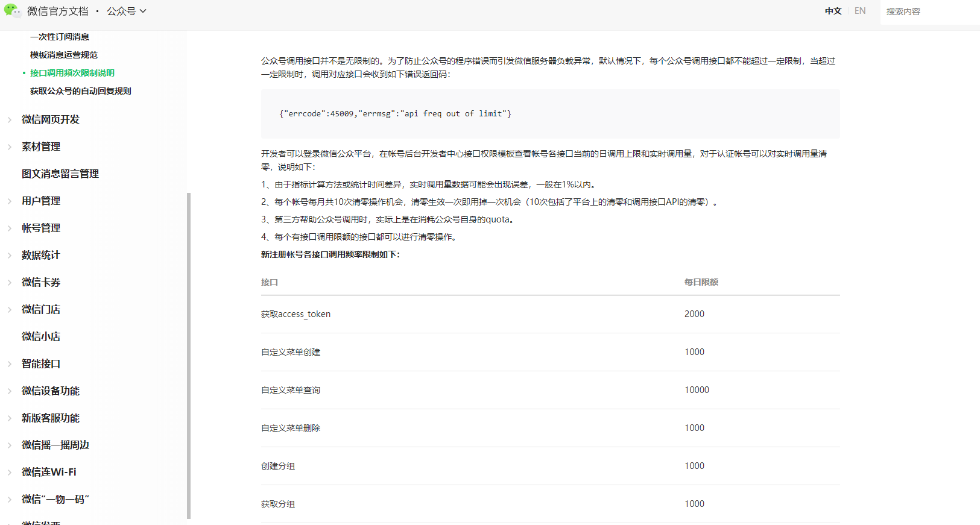Focus the 搜索内容 search field
This screenshot has height=525, width=980.
point(930,11)
